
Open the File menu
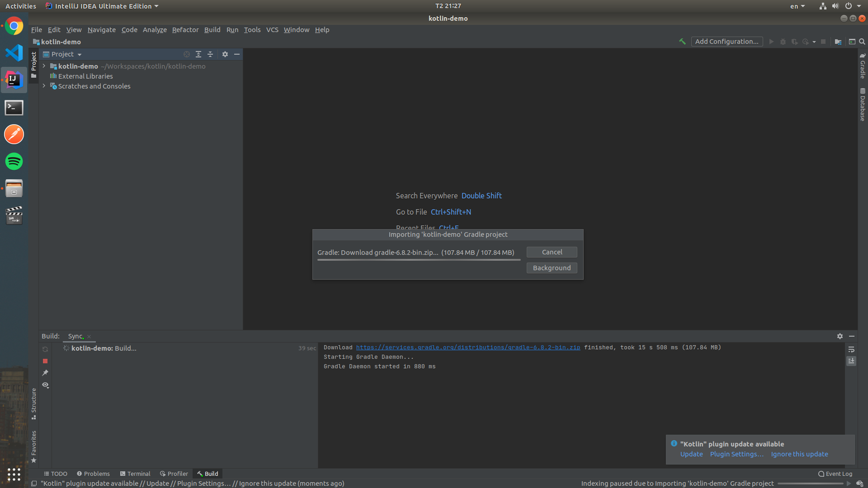click(x=36, y=30)
